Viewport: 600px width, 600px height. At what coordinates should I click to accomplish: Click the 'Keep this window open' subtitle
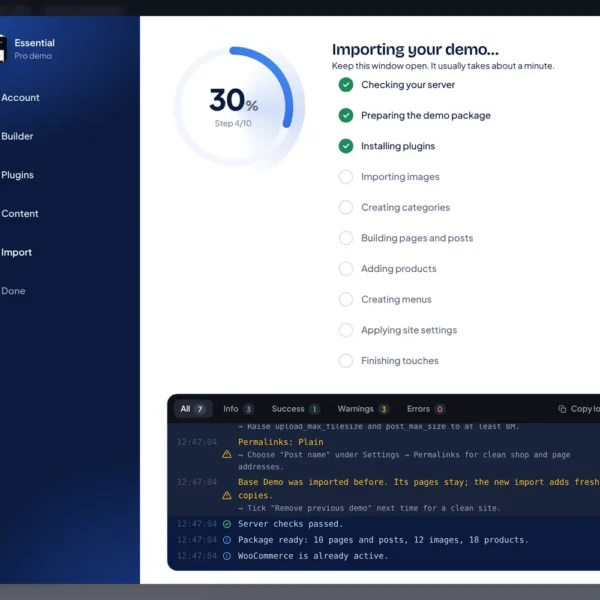pos(443,66)
